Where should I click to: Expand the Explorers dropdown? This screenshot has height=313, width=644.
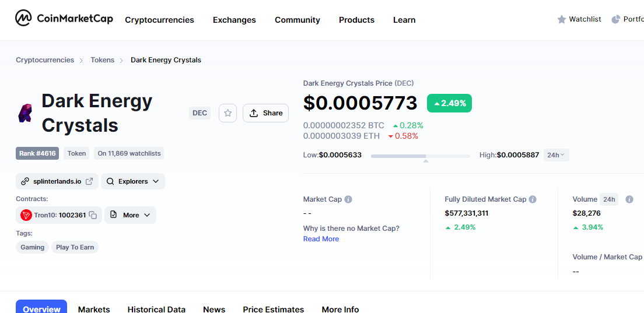point(132,181)
